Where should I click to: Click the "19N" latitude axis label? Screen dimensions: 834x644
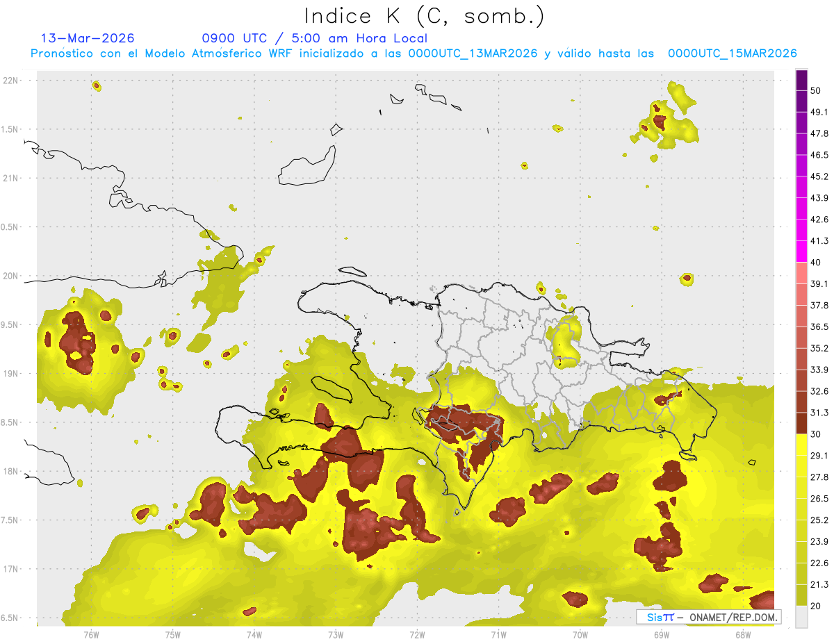coord(10,374)
